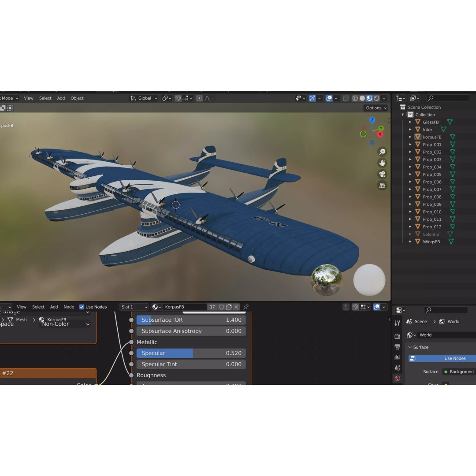This screenshot has height=476, width=476.
Task: Open the Select menu in 3D viewport
Action: (x=45, y=98)
